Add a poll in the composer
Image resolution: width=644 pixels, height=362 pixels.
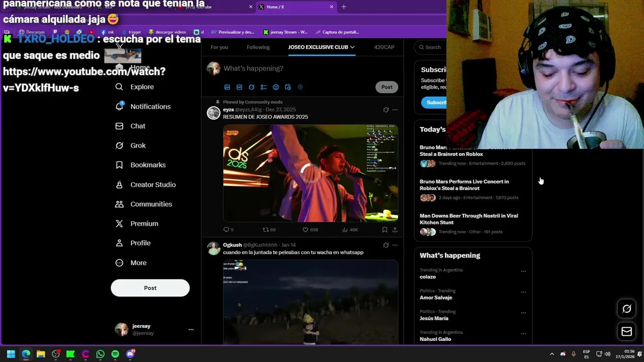(264, 87)
